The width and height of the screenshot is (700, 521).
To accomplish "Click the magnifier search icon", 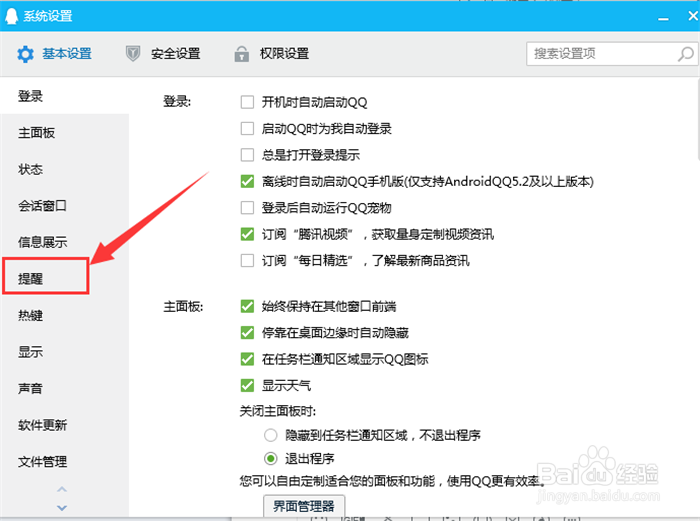I will [x=686, y=54].
